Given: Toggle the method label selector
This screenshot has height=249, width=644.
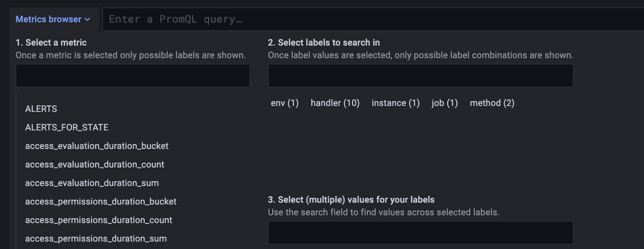Looking at the screenshot, I should click(x=492, y=103).
